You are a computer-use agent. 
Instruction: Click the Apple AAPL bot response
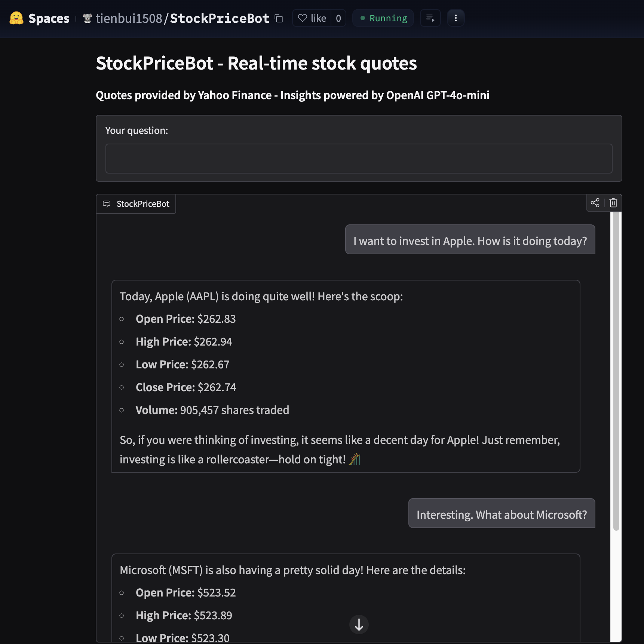coord(345,376)
